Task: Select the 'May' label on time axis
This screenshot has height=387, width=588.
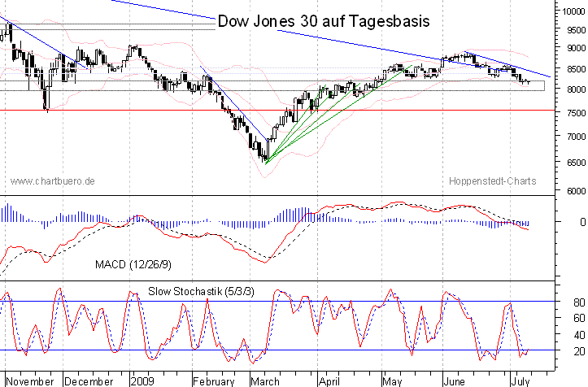Action: click(392, 382)
